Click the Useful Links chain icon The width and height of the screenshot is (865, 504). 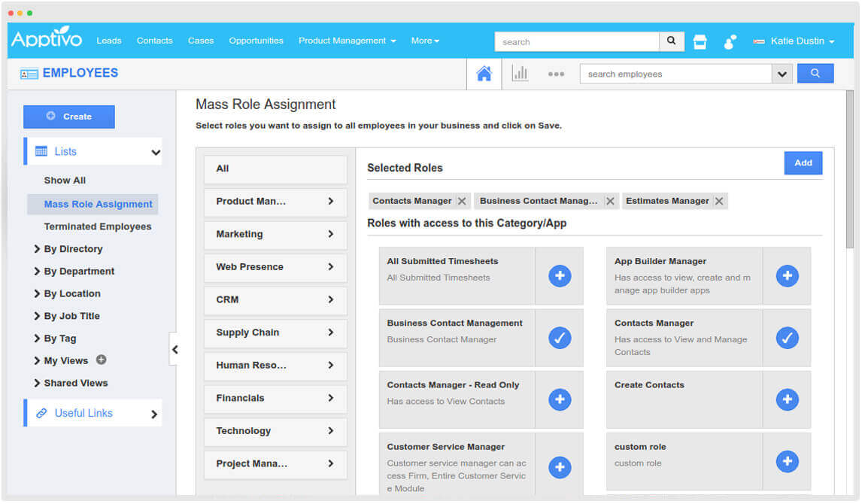click(43, 412)
